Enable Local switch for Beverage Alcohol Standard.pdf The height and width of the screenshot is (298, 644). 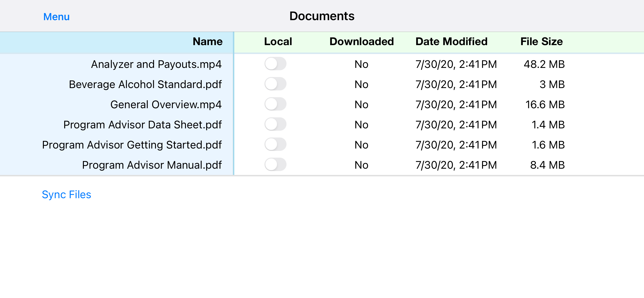pos(275,84)
